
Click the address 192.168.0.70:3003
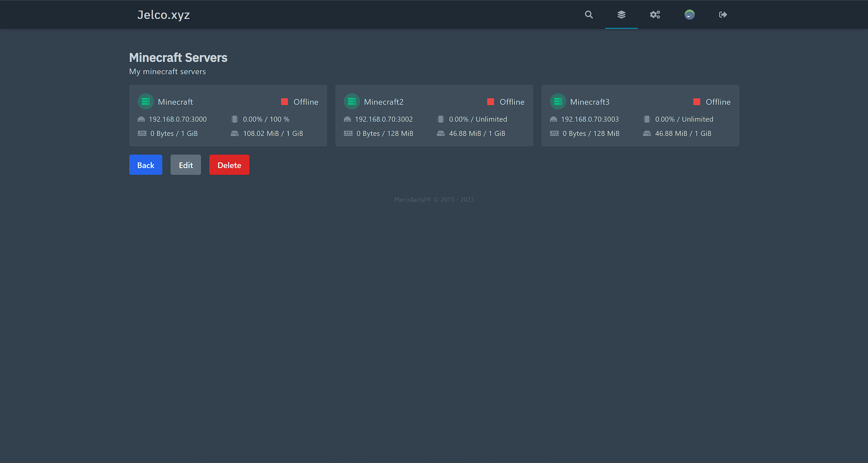point(590,119)
